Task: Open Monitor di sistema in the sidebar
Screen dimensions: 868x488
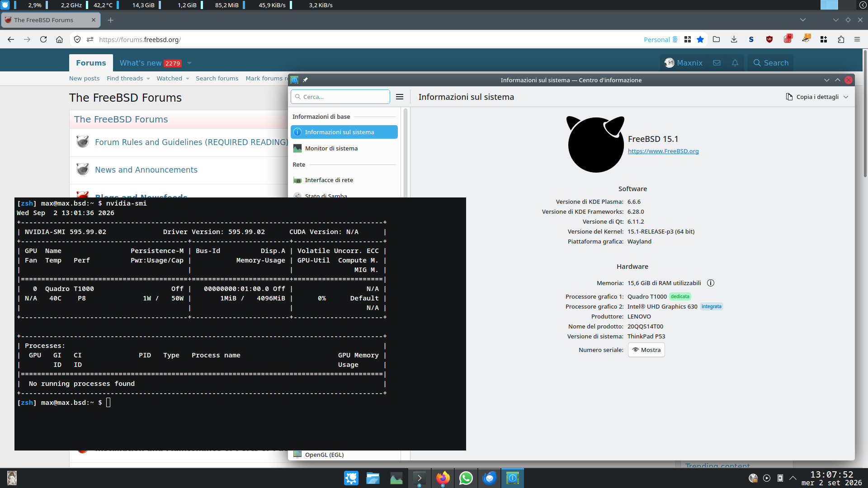Action: pos(344,148)
